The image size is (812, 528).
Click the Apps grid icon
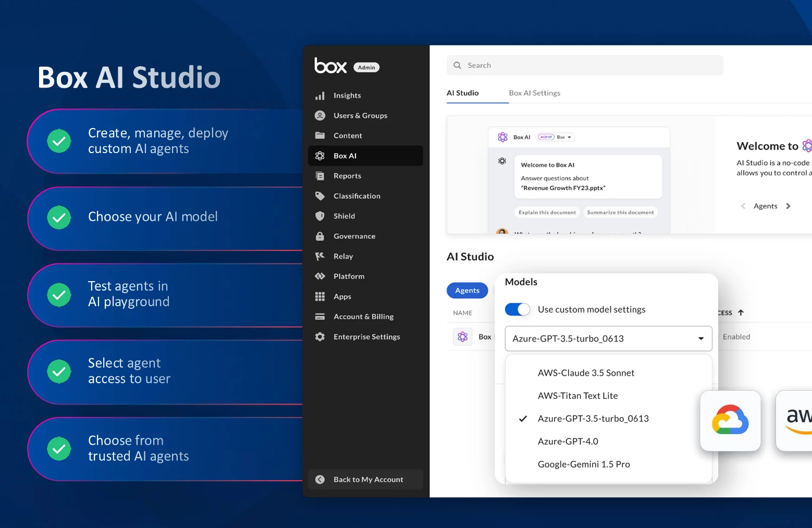click(x=320, y=296)
